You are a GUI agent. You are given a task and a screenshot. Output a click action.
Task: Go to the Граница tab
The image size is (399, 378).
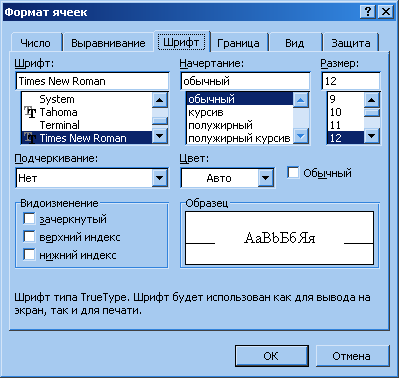(238, 43)
